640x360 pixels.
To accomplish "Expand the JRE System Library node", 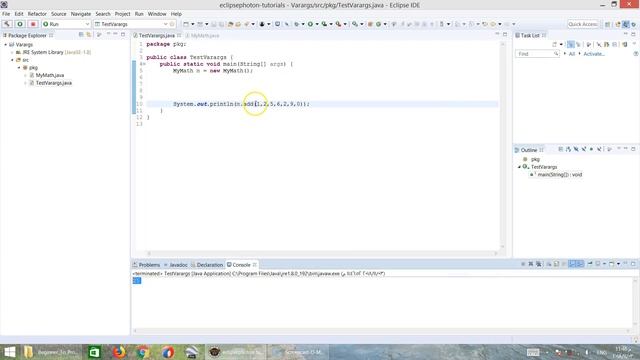I will click(12, 52).
